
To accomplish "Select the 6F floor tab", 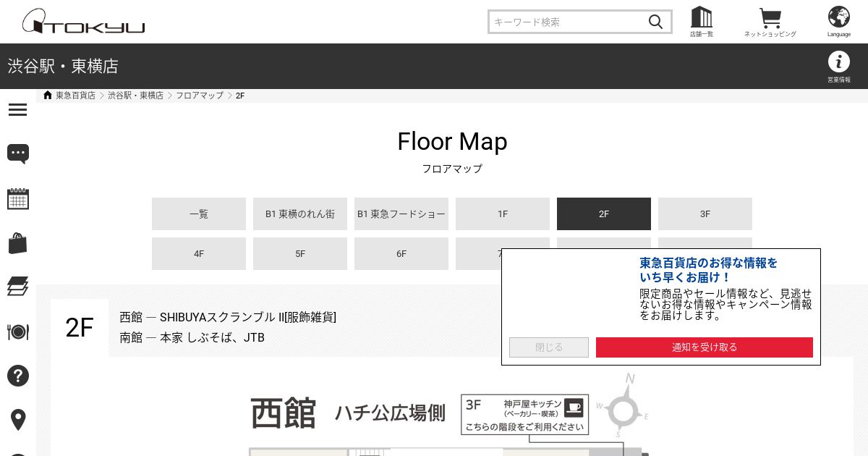I will [401, 253].
